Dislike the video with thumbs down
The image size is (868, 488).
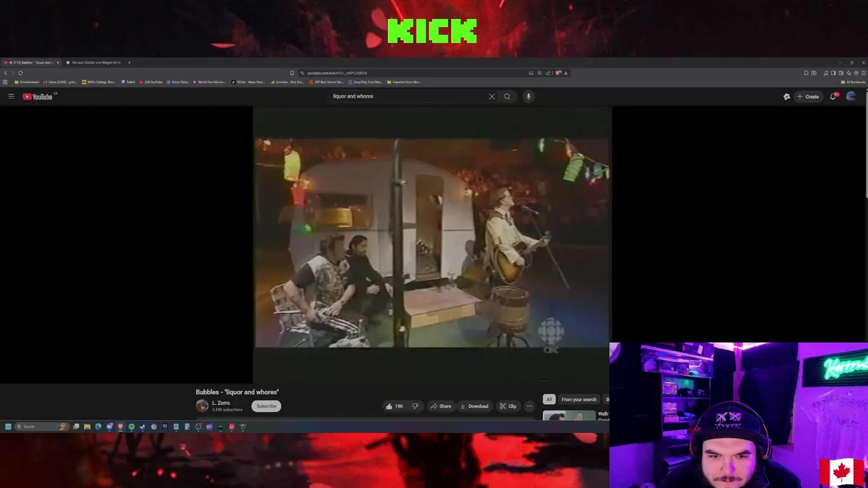point(415,406)
